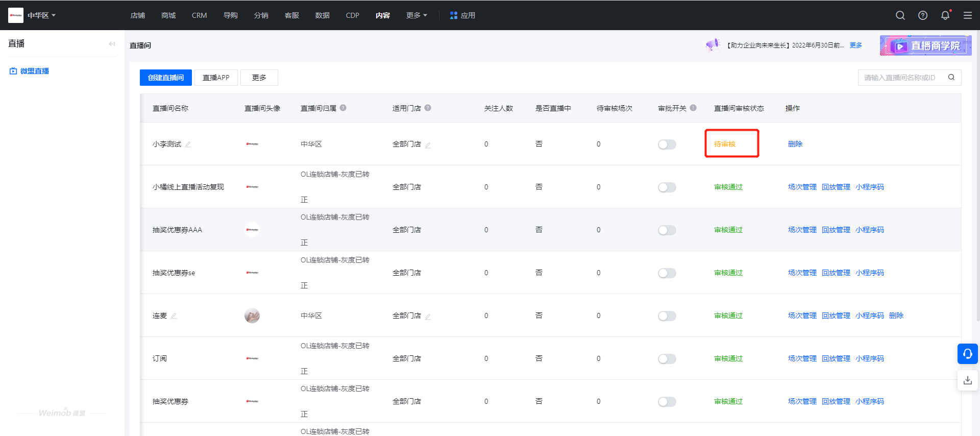Open 小程序码 for 抽奖优惠券se
The height and width of the screenshot is (436, 980).
pyautogui.click(x=870, y=273)
